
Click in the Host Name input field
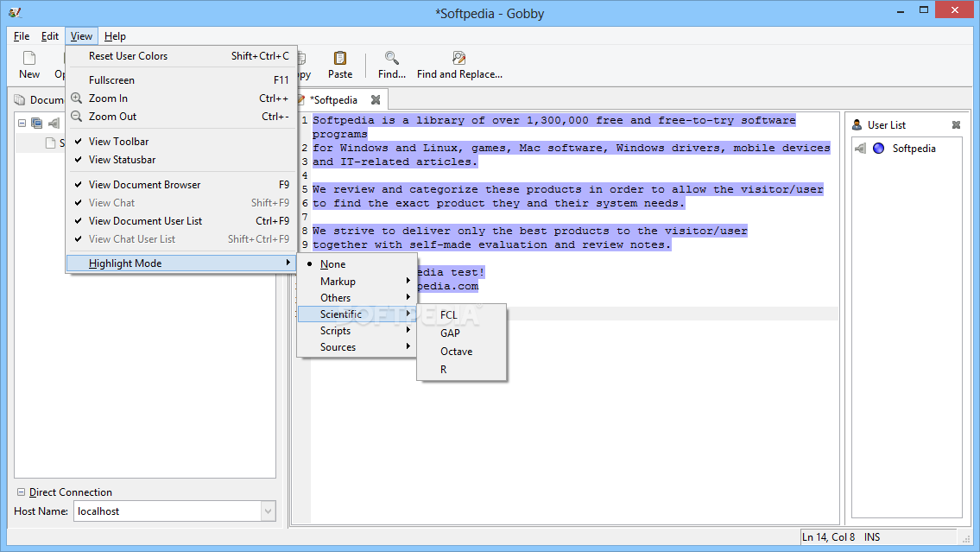[168, 511]
